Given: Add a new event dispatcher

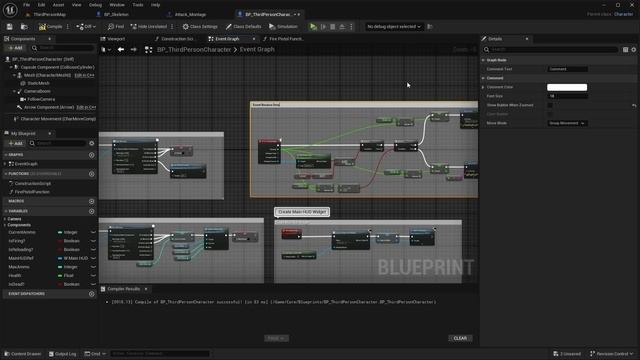Looking at the screenshot, I should [x=91, y=293].
